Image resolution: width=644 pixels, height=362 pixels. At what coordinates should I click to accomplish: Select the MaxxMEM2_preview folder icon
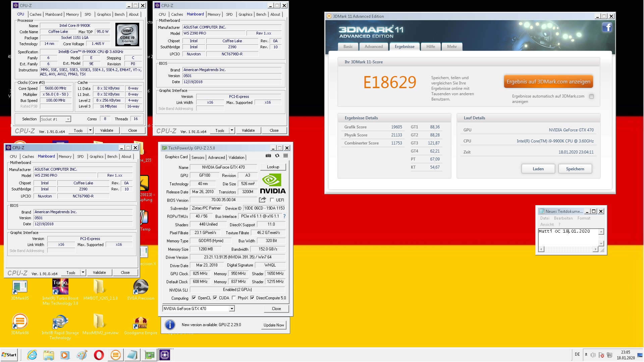click(x=100, y=324)
